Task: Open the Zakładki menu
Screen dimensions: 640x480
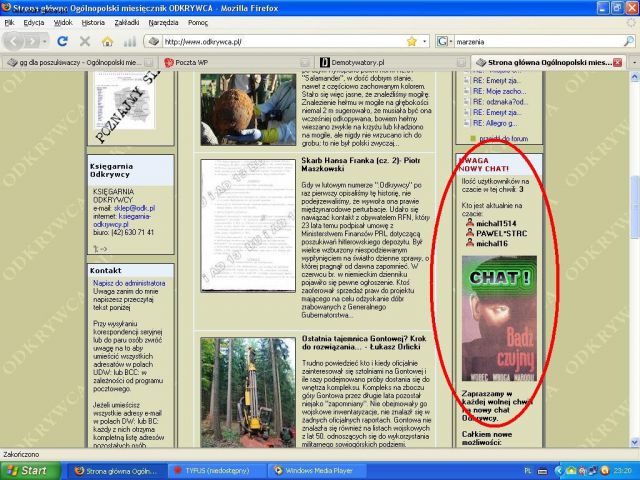Action: click(127, 23)
